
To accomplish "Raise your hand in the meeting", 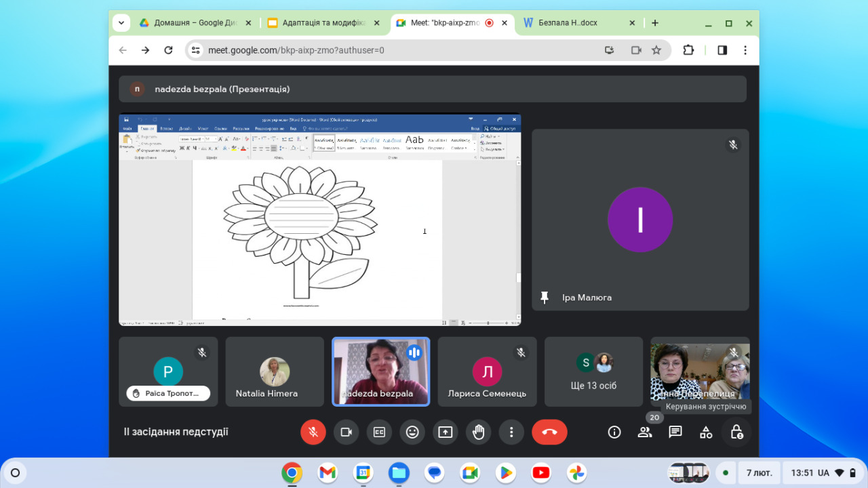I will 479,432.
